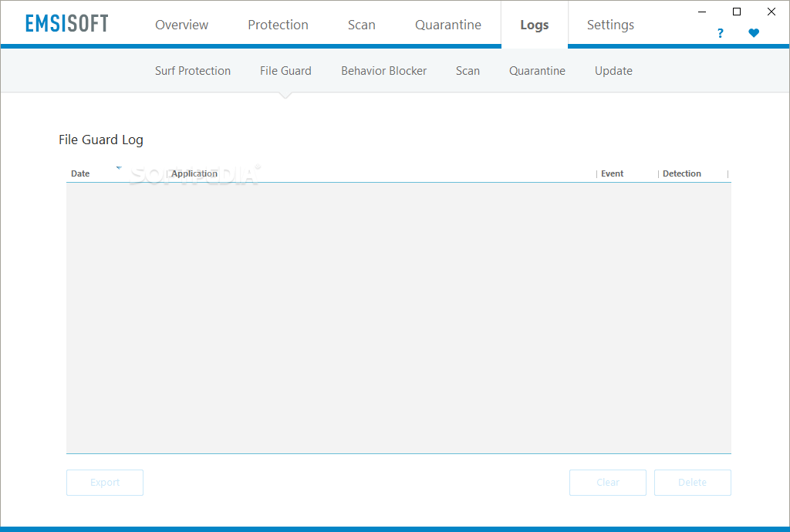Open the Scan log sub-tab
This screenshot has height=532, width=790.
tap(468, 71)
